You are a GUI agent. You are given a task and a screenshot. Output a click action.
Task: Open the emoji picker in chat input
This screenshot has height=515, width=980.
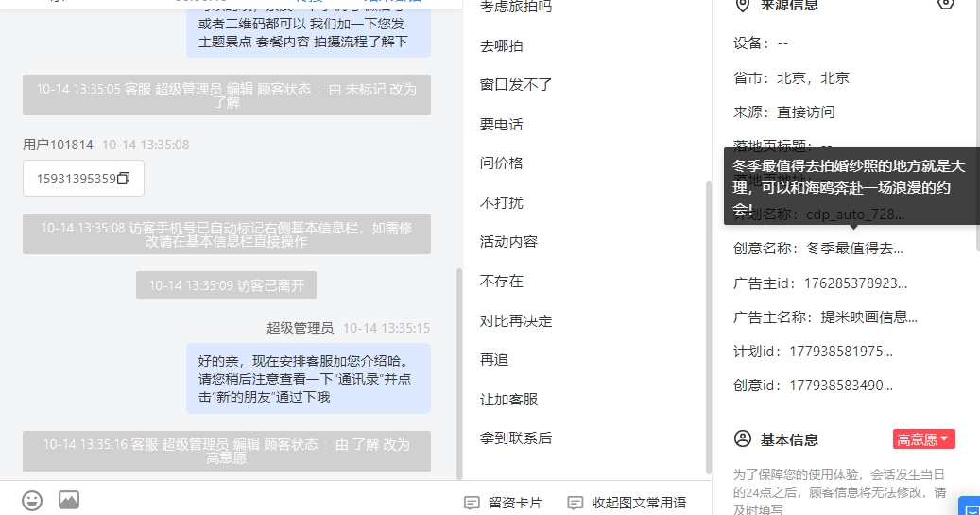[32, 501]
